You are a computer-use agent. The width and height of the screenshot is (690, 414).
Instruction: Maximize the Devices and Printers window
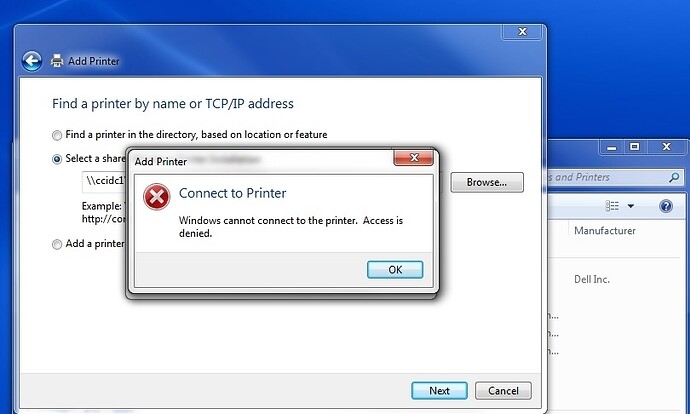tap(634, 147)
